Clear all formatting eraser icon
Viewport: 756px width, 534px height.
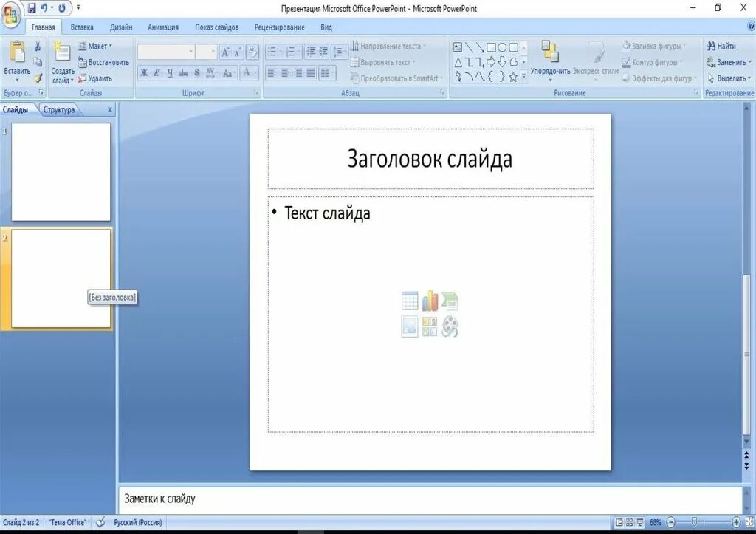(x=252, y=52)
